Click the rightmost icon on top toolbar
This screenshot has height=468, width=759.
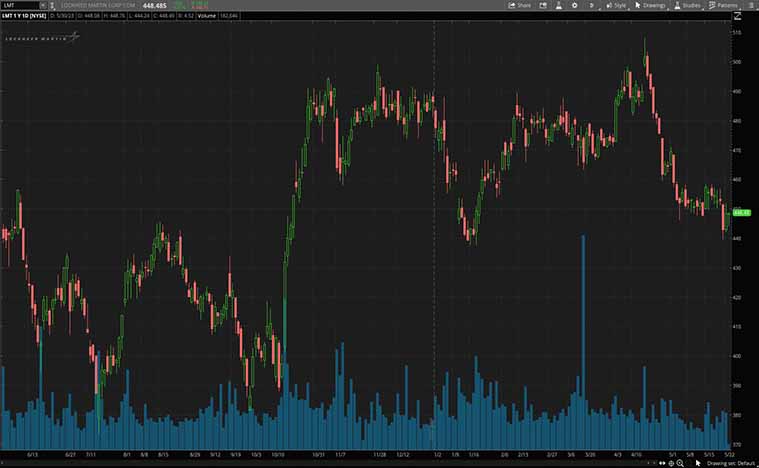pyautogui.click(x=750, y=5)
